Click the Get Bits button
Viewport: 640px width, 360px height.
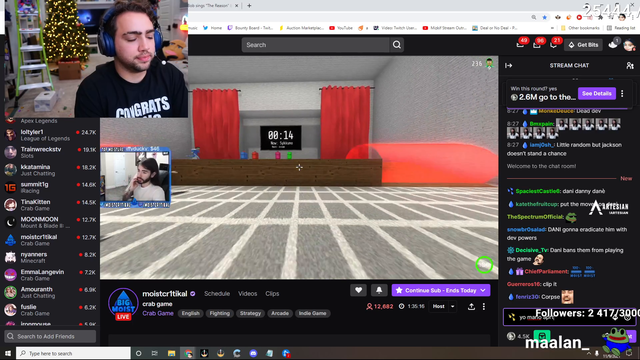click(x=583, y=45)
